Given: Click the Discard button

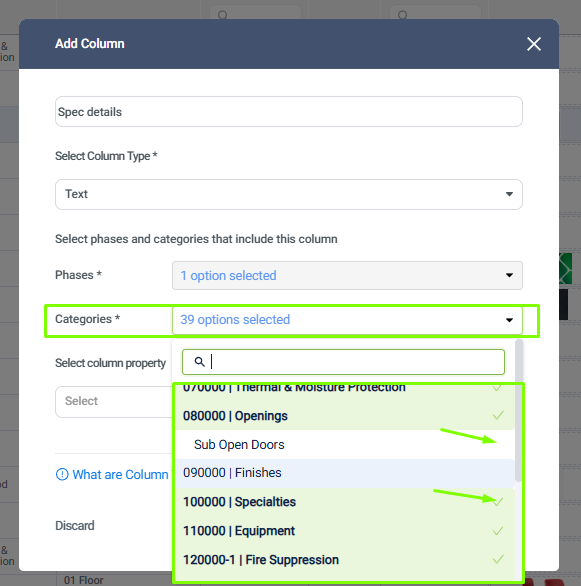Looking at the screenshot, I should pos(75,525).
